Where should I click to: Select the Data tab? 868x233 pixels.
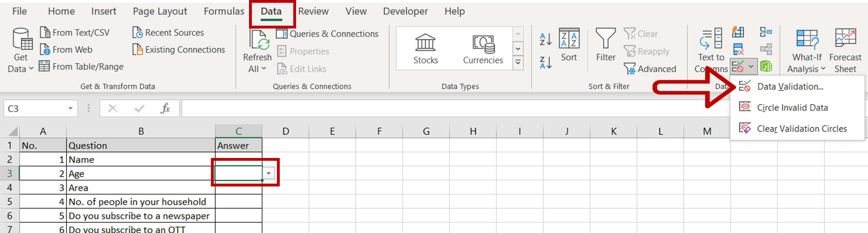[271, 12]
